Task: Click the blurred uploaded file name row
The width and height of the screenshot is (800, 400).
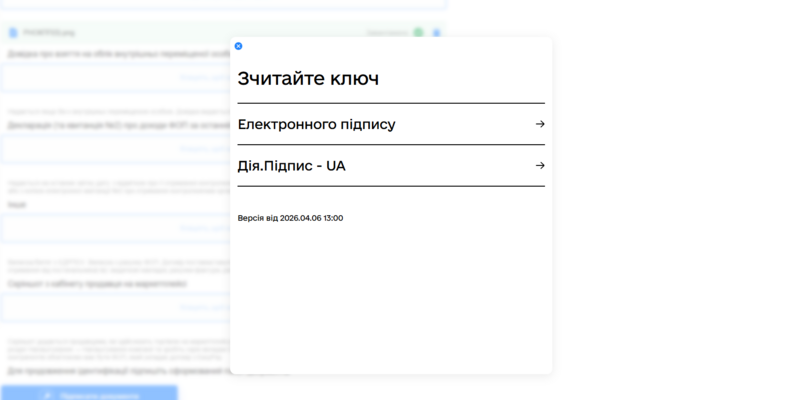Action: click(x=223, y=33)
